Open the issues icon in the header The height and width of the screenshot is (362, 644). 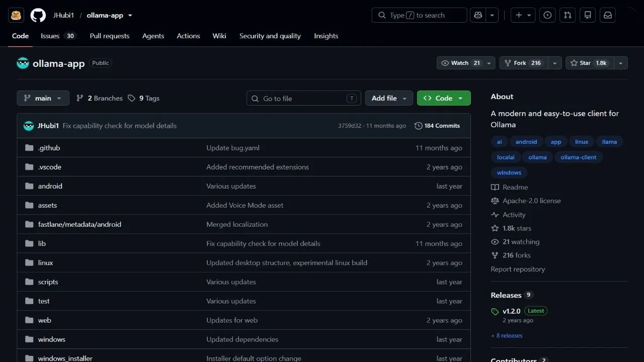[547, 15]
